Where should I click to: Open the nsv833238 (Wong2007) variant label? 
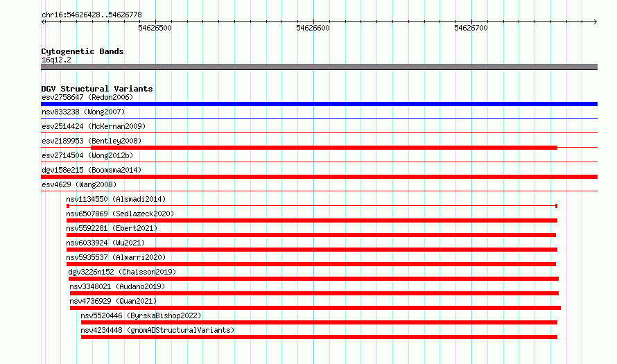tap(83, 112)
